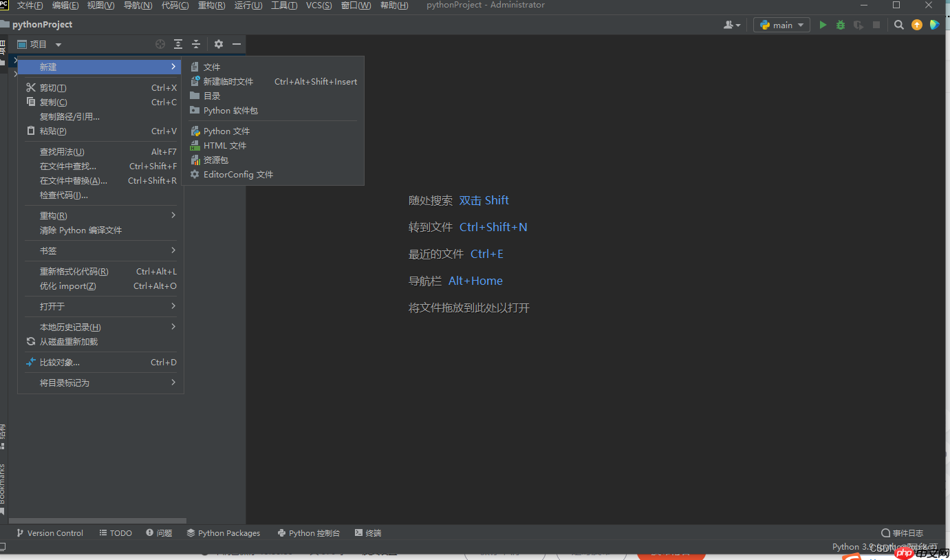Collapse all nodes icon in project panel
Viewport: 950px width, 560px height.
coord(196,44)
